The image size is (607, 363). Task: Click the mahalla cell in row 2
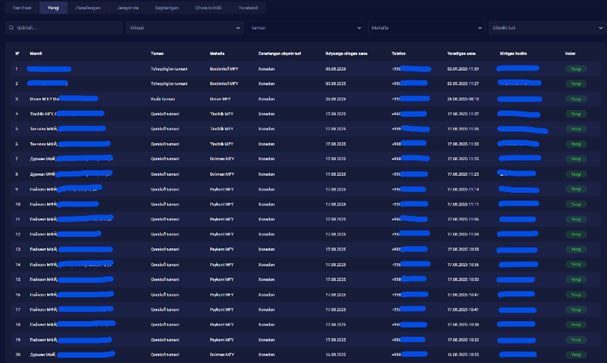coord(224,84)
